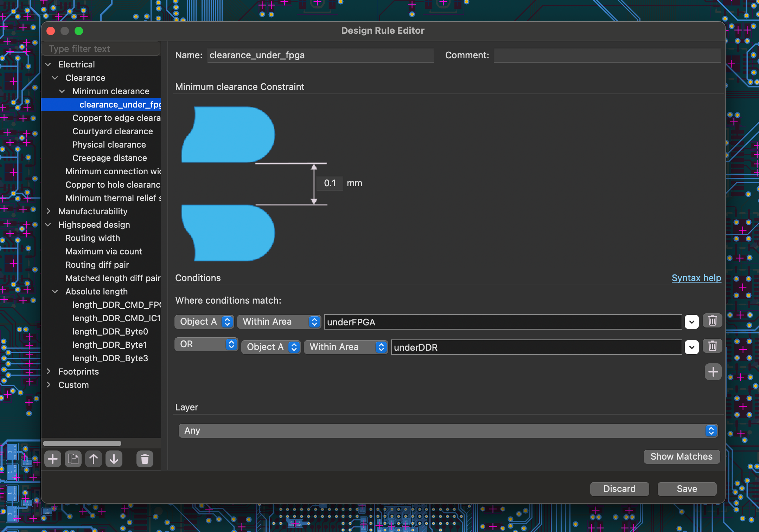Expand the Custom section
The width and height of the screenshot is (759, 532).
[x=49, y=385]
